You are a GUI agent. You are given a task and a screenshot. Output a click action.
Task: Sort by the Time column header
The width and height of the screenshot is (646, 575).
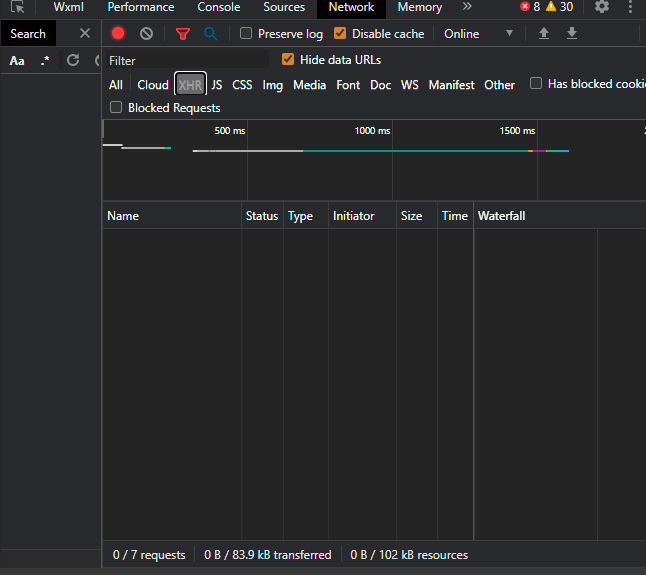(456, 216)
